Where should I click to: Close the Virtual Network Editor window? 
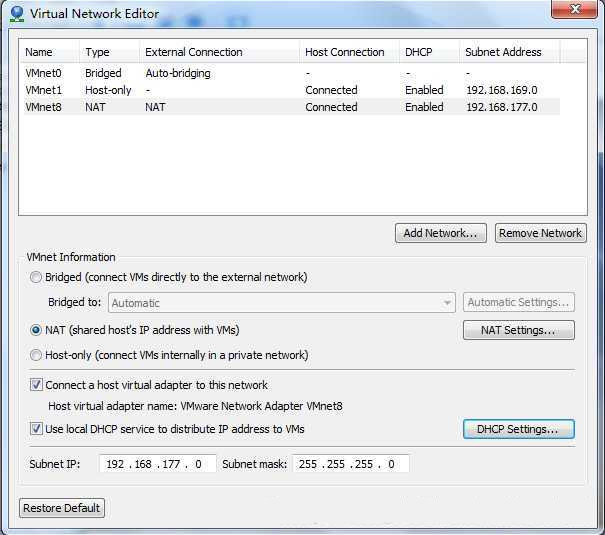575,9
